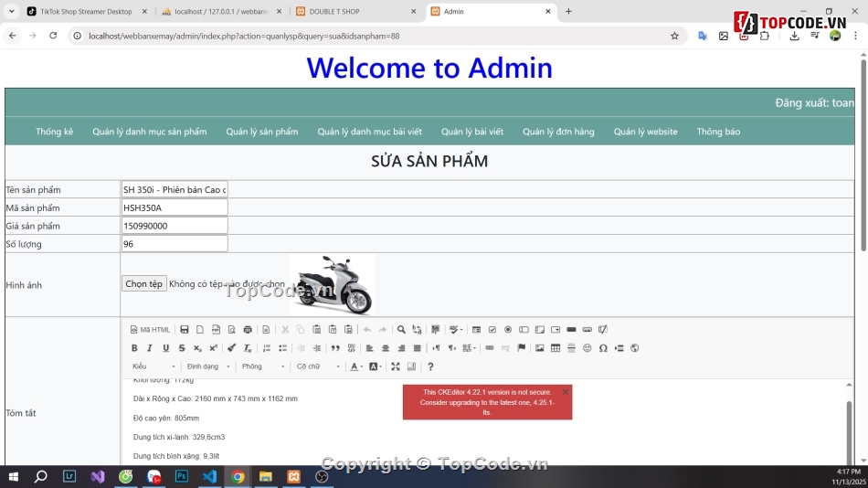Align text right in editor
This screenshot has height=488, width=868.
pos(401,348)
